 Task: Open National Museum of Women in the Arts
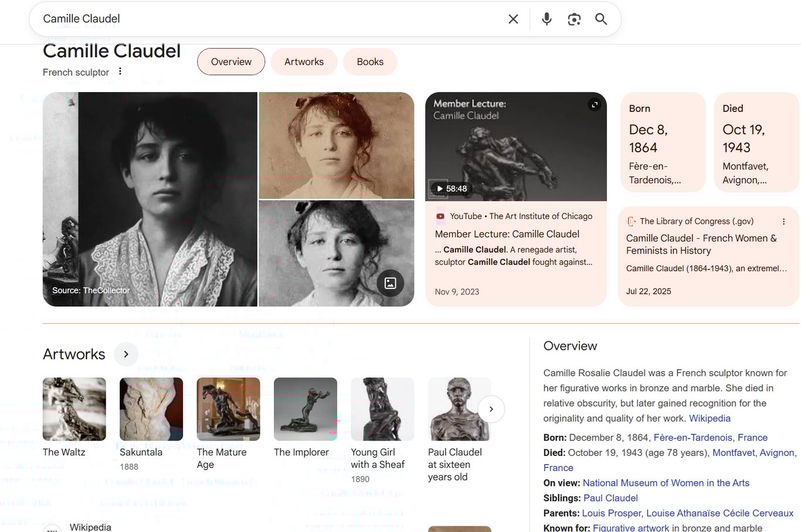pyautogui.click(x=666, y=483)
